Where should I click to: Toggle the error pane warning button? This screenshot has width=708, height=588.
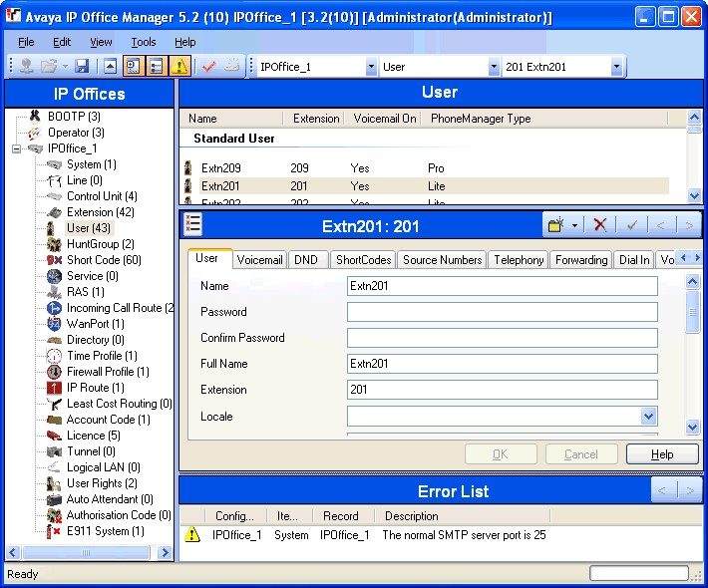[179, 67]
